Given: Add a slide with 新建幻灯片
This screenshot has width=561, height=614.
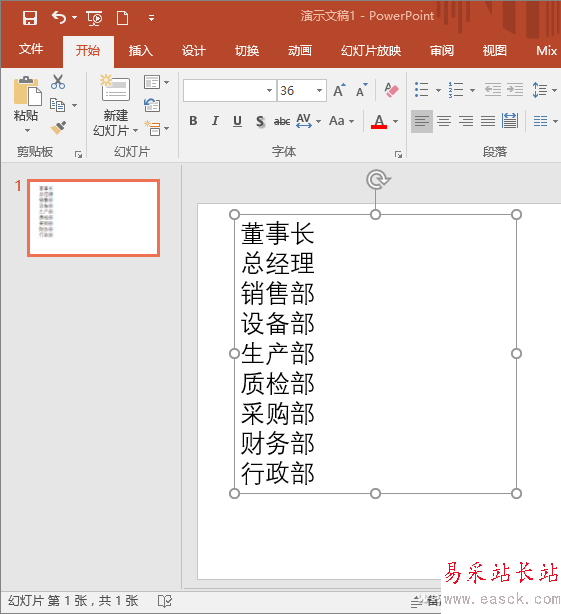Looking at the screenshot, I should coord(115,105).
